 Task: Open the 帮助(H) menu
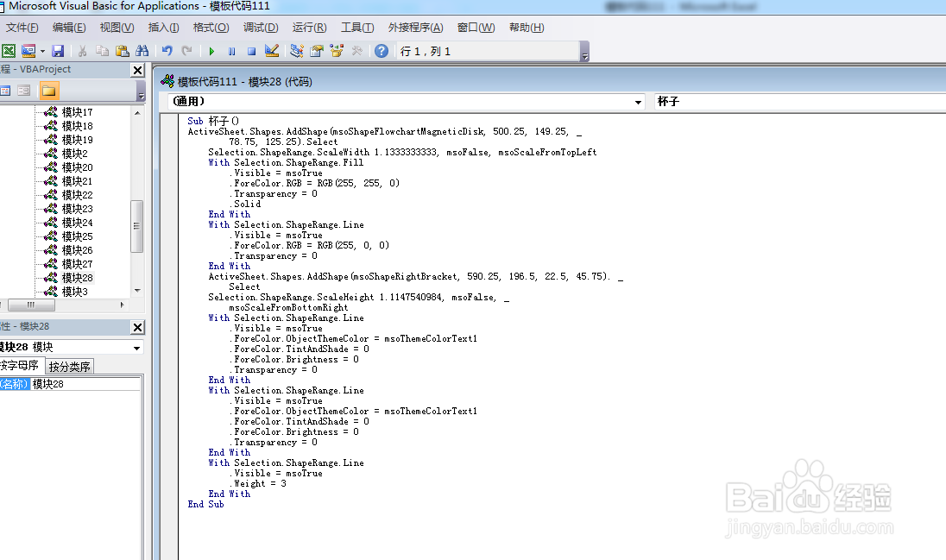tap(527, 28)
